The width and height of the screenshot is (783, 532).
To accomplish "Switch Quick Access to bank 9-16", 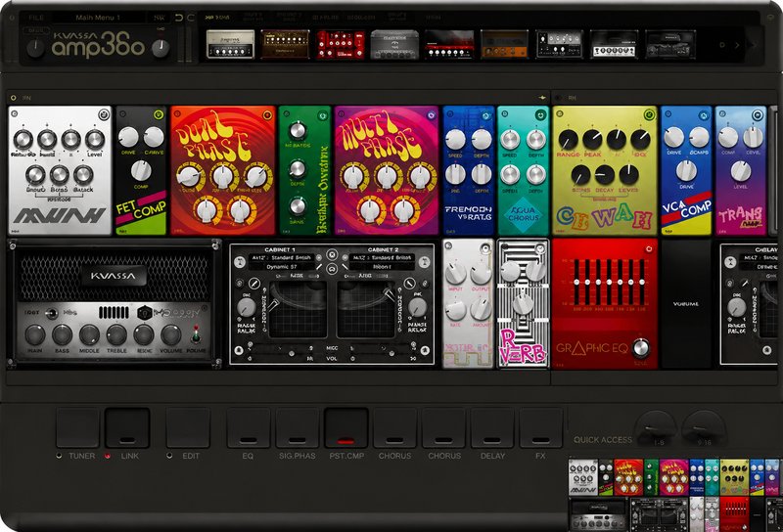I will click(704, 429).
